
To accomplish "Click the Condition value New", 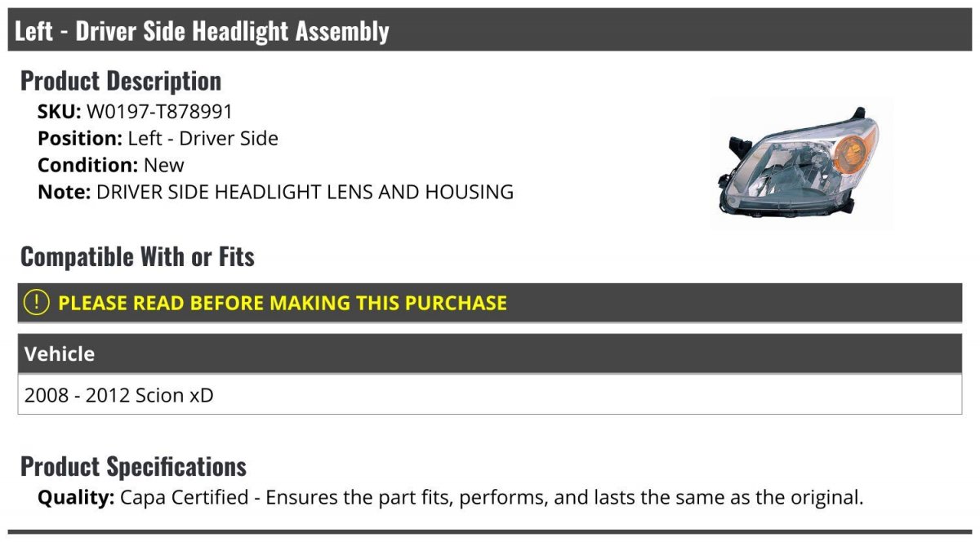I will coord(164,165).
